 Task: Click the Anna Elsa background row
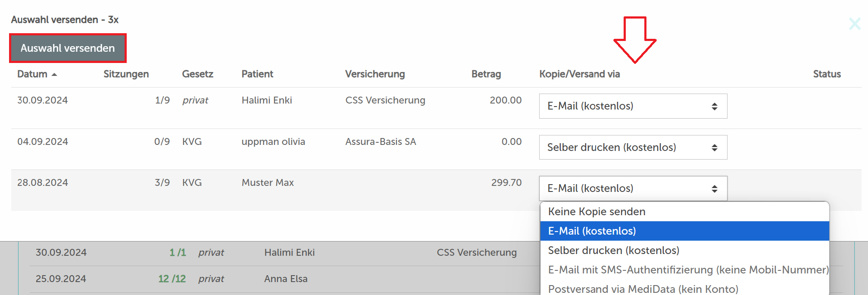(285, 279)
